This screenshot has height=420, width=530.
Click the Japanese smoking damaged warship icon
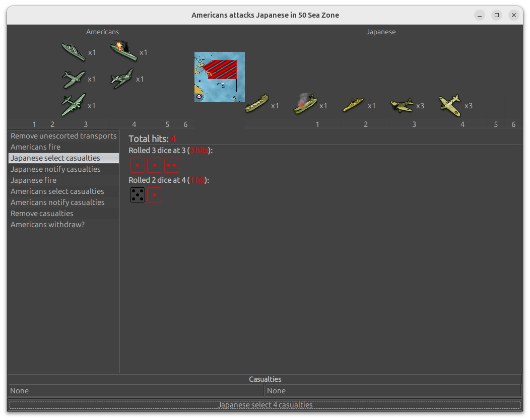[x=305, y=104]
